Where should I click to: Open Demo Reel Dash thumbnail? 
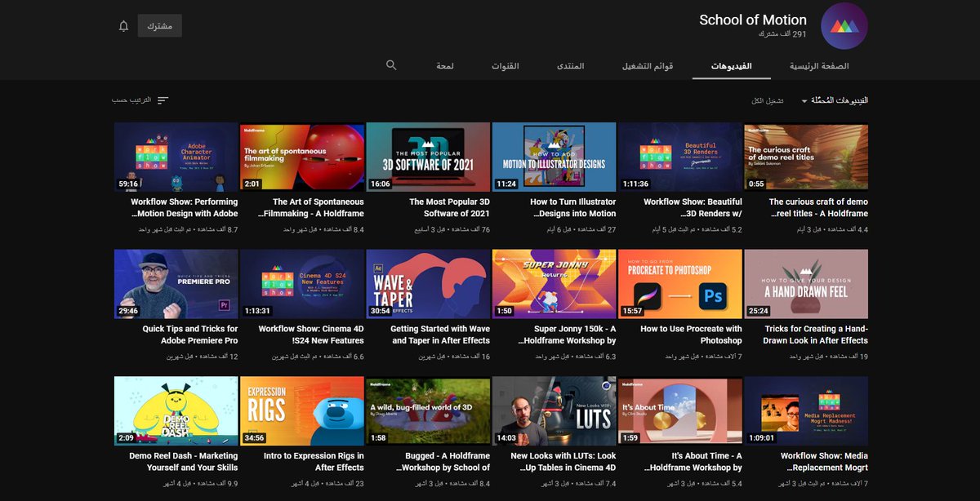176,411
